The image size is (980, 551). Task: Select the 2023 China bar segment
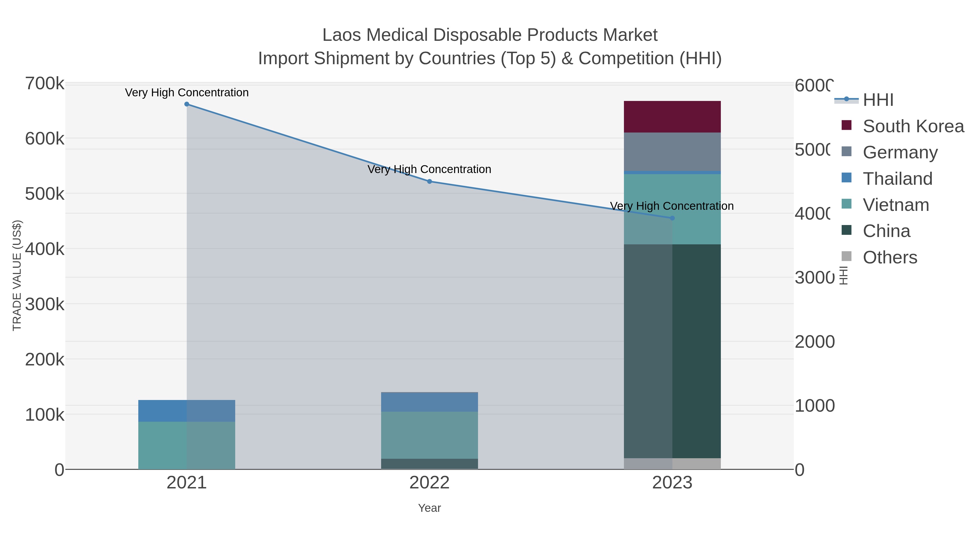click(x=672, y=351)
